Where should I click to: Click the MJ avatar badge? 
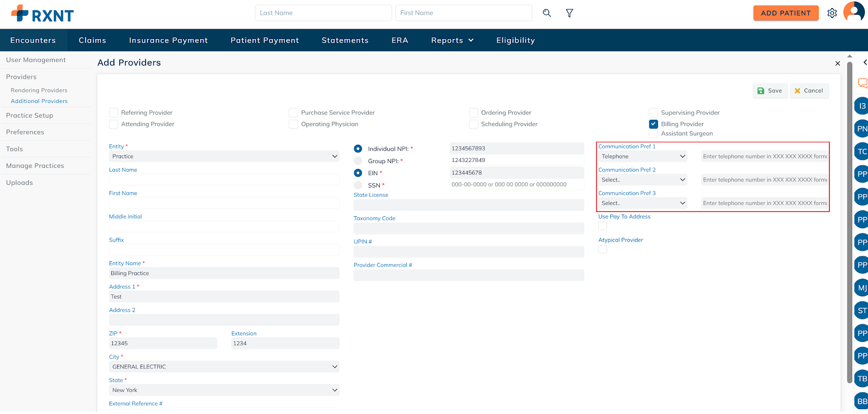861,288
